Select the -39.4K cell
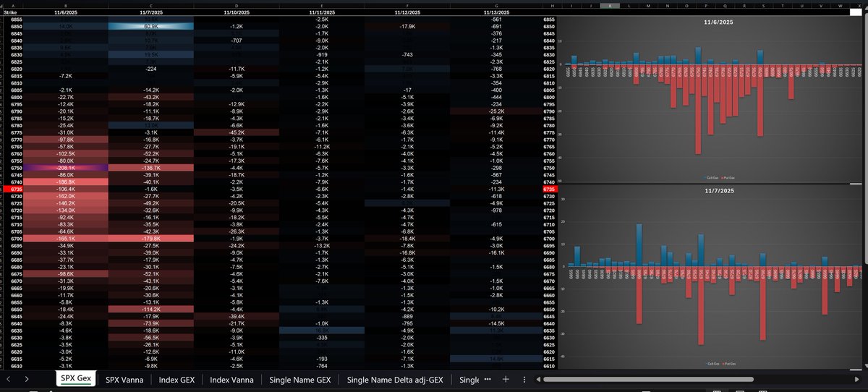The height and width of the screenshot is (392, 868). (237, 316)
